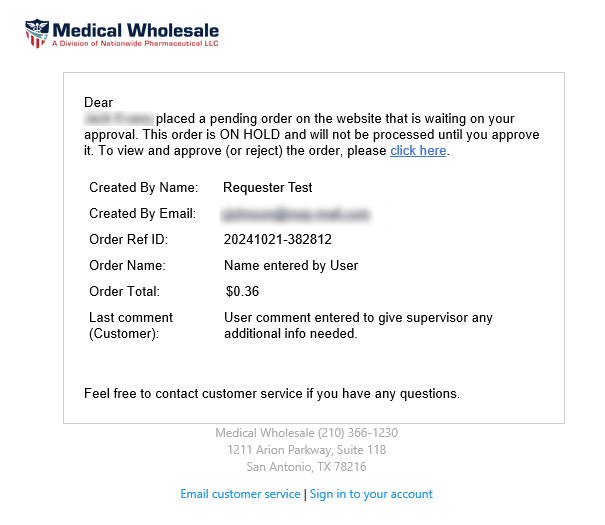The height and width of the screenshot is (525, 605).
Task: Click the $0.36 order total amount
Action: (x=242, y=292)
